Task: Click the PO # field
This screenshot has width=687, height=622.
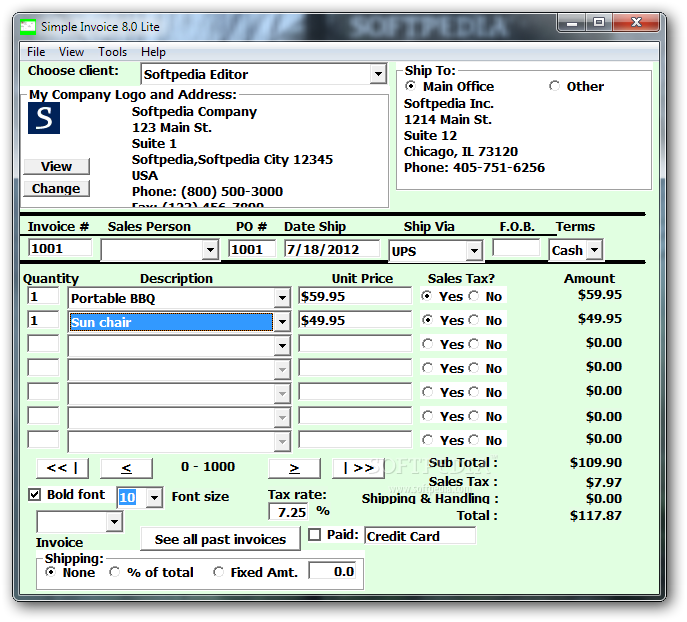Action: 252,249
